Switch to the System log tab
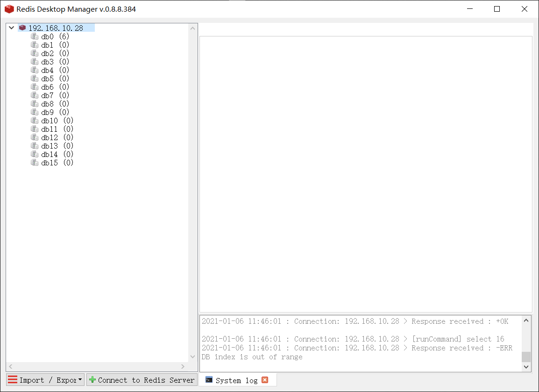 click(x=237, y=380)
